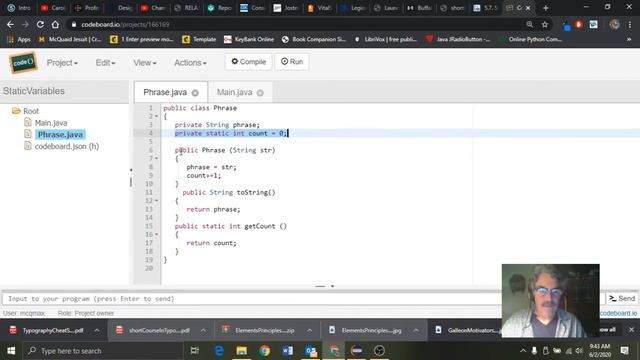The height and width of the screenshot is (360, 640).
Task: Click line 4 'private static int count' code
Action: click(231, 133)
